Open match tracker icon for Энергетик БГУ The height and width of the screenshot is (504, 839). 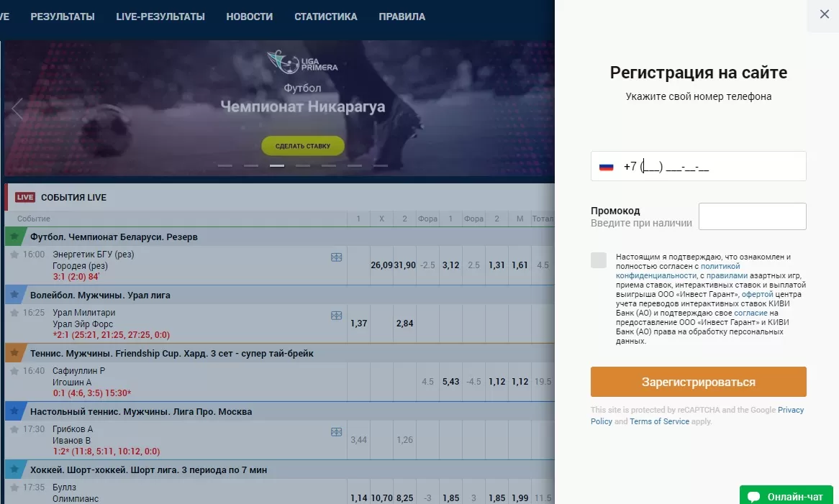coord(336,257)
